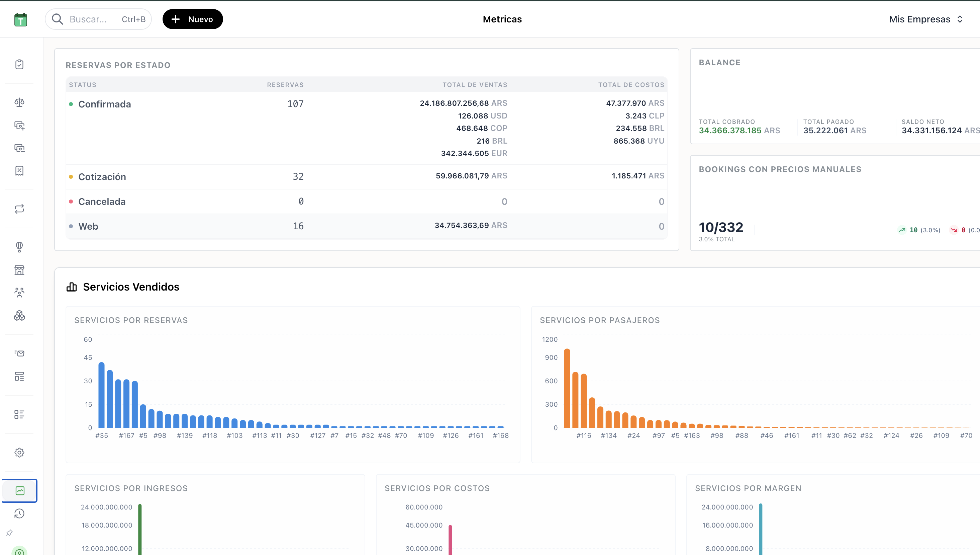Click the BOOKINGS CON PRECIOS MANUALES title
Viewport: 980px width, 555px height.
[x=780, y=169]
